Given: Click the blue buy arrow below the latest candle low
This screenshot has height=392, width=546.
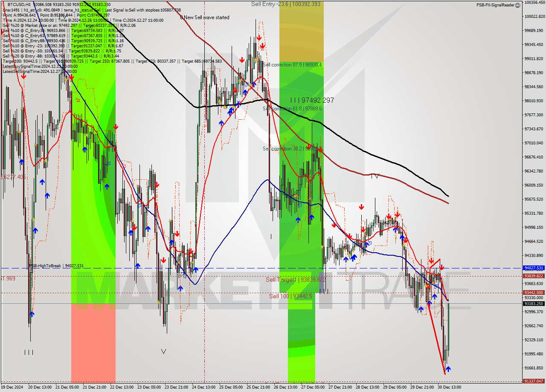Looking at the screenshot, I should 448,369.
